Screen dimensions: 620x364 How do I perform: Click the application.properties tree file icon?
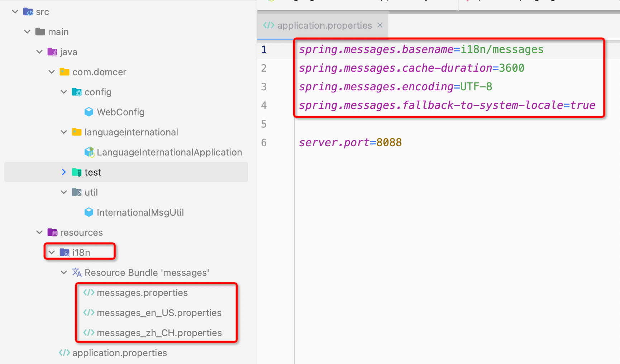[65, 353]
